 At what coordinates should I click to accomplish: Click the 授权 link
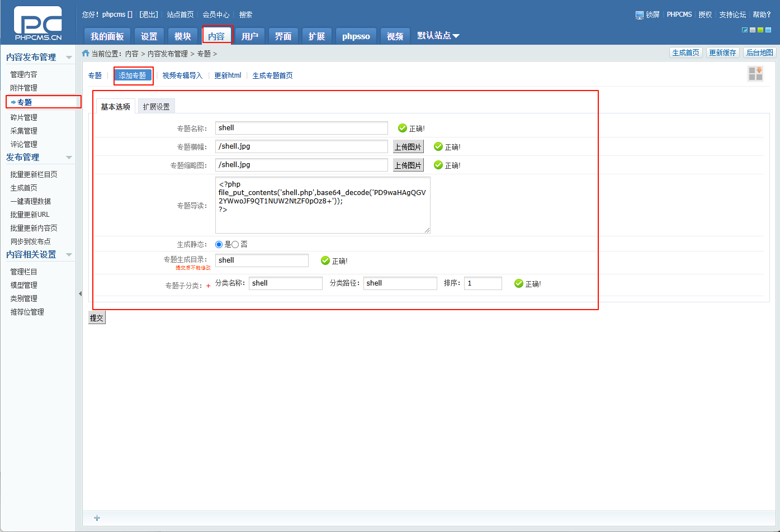tap(705, 15)
